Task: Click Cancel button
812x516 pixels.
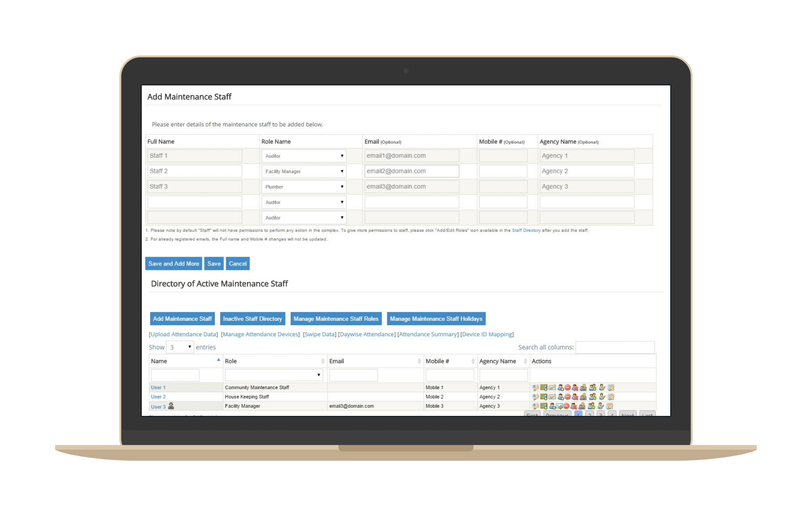Action: coord(237,264)
